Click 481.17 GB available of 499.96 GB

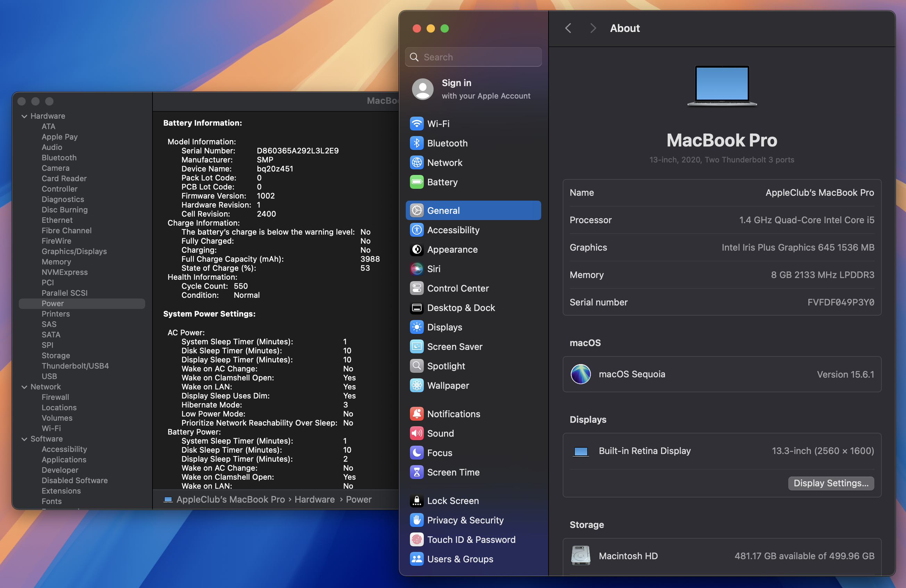tap(804, 556)
